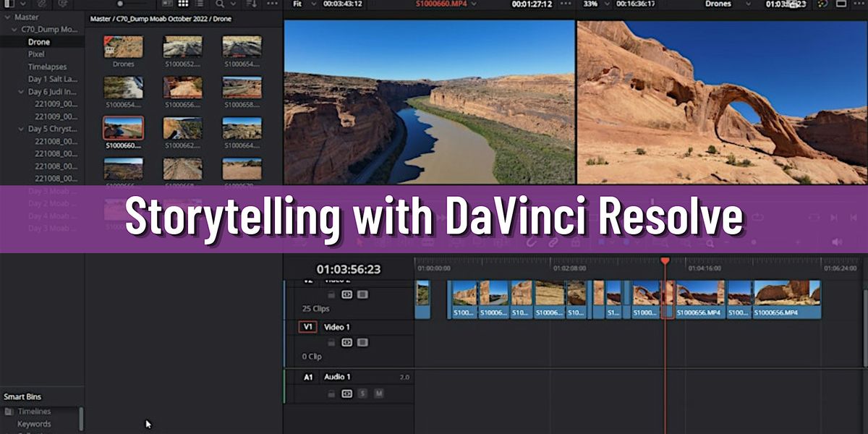The height and width of the screenshot is (434, 868).
Task: Open source viewer three-dot options menu
Action: [x=566, y=4]
